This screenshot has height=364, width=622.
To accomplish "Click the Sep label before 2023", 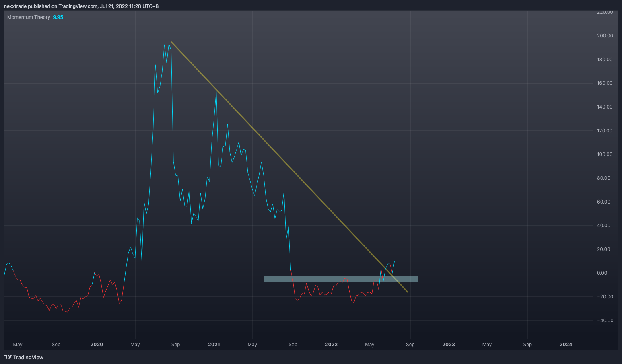I will click(x=410, y=345).
